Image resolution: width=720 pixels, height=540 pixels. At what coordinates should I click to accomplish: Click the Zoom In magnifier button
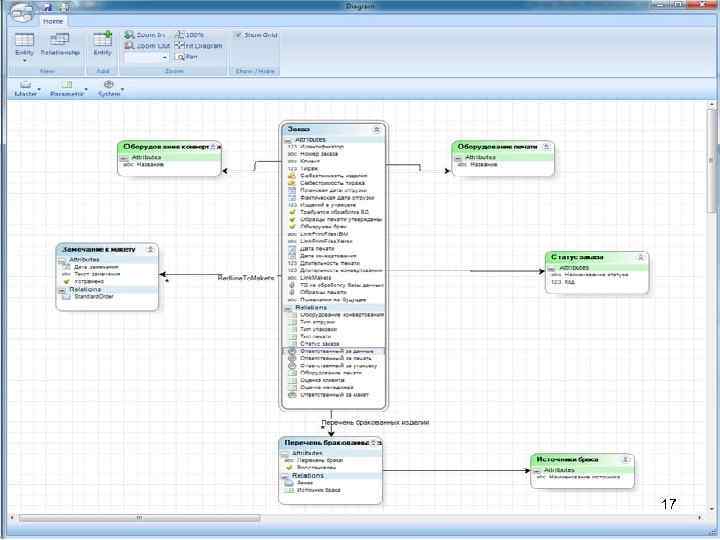[145, 35]
